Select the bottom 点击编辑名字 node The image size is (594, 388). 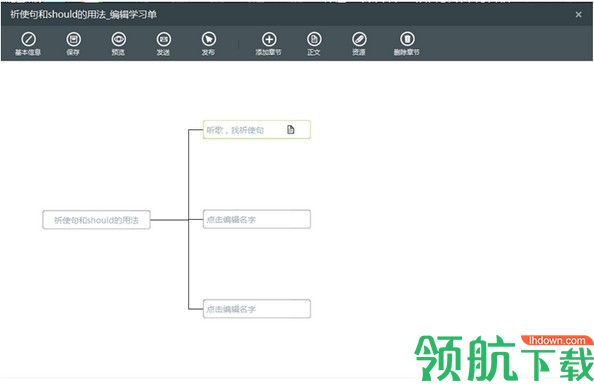click(257, 309)
